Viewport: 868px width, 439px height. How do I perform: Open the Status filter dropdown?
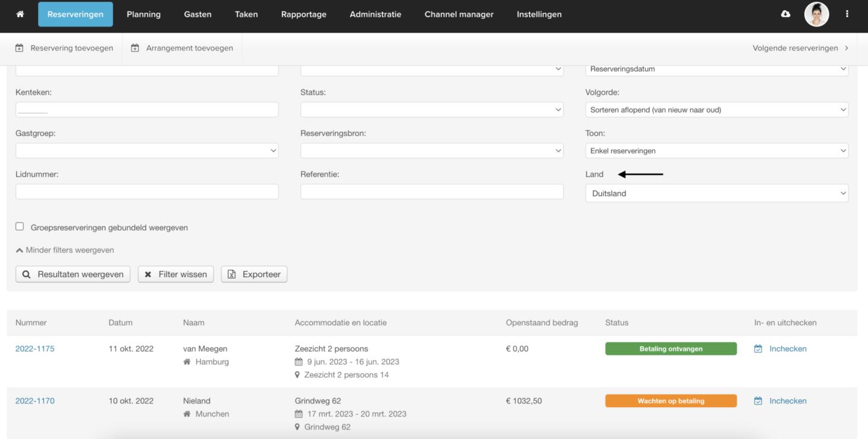431,110
